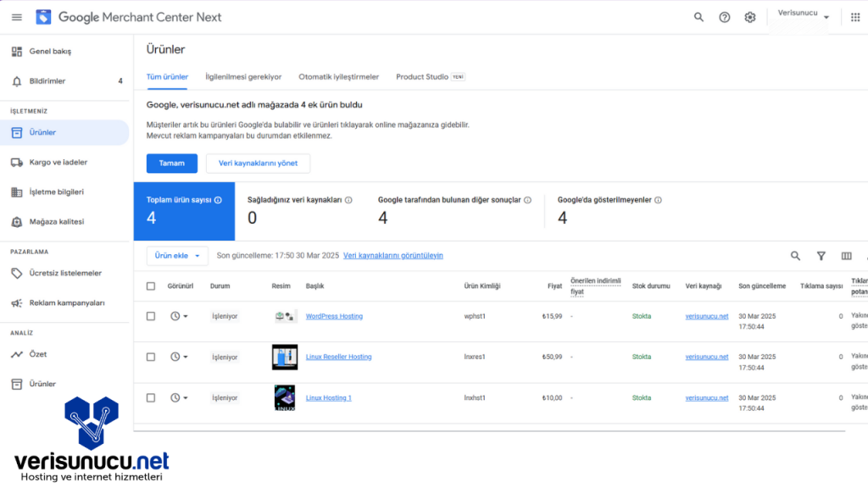This screenshot has width=868, height=488.
Task: Open the Linux Hosting 1 product link
Action: click(328, 398)
